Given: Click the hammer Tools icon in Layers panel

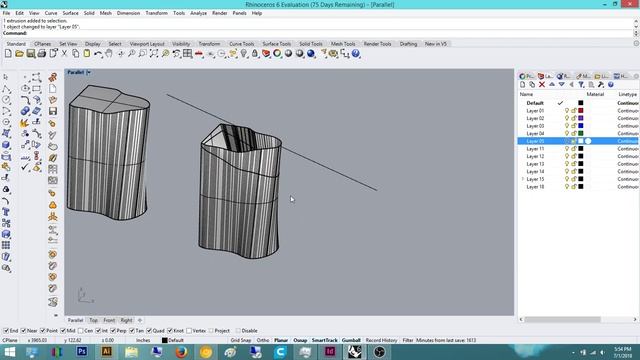Looking at the screenshot, I should (x=601, y=84).
